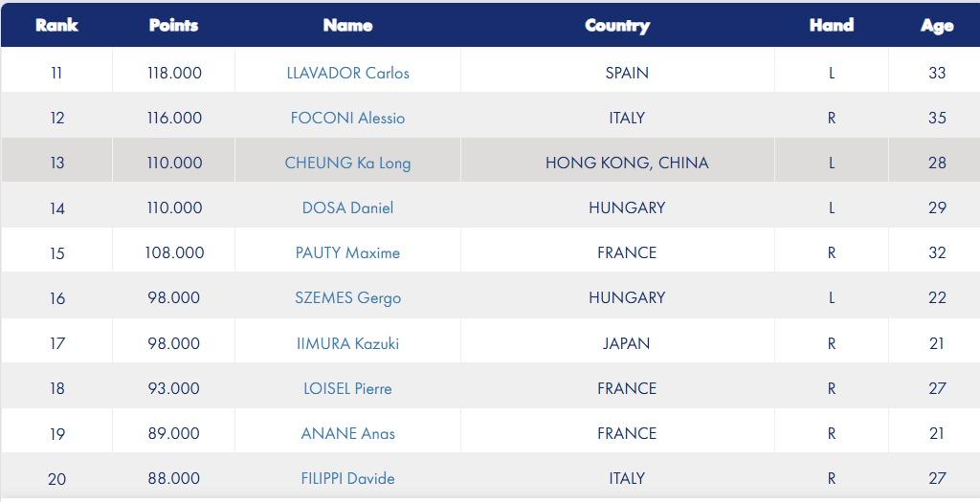Screen dimensions: 980x502
Task: Click the Name column header
Action: pyautogui.click(x=347, y=25)
